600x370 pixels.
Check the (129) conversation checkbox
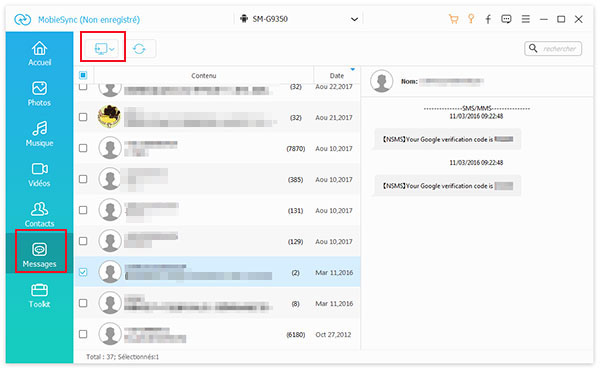[83, 241]
